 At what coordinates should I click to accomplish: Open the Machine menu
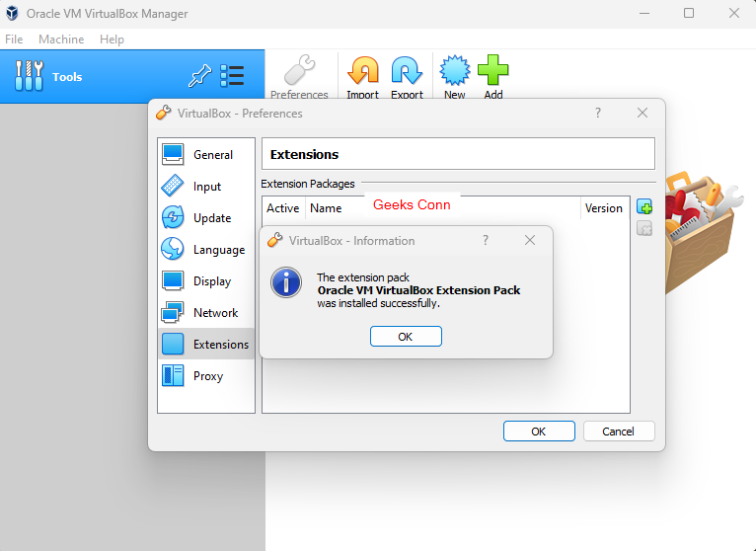click(61, 39)
